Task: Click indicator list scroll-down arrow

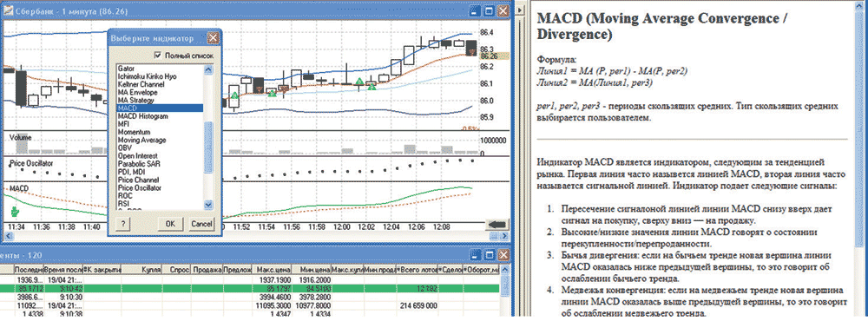Action: coord(208,204)
